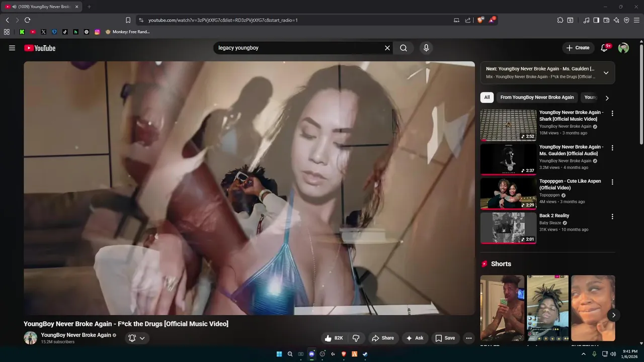
Task: Open a new browser tab
Action: pyautogui.click(x=89, y=7)
